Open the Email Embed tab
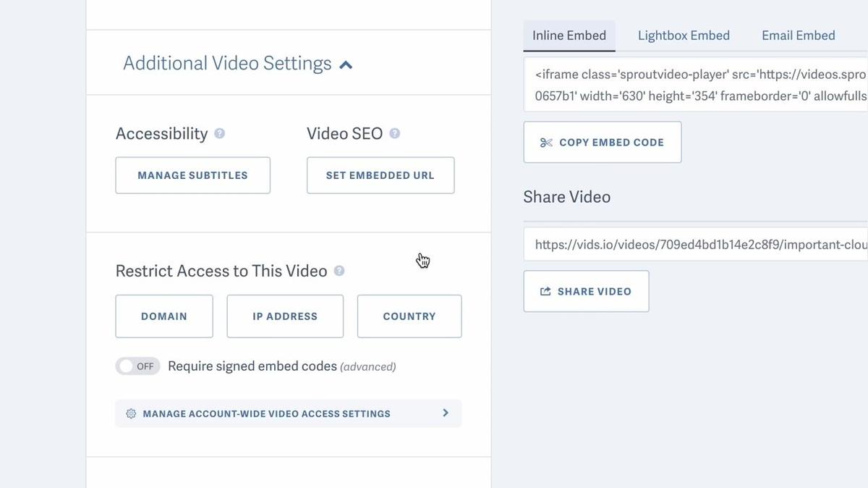The width and height of the screenshot is (868, 488). [x=798, y=35]
